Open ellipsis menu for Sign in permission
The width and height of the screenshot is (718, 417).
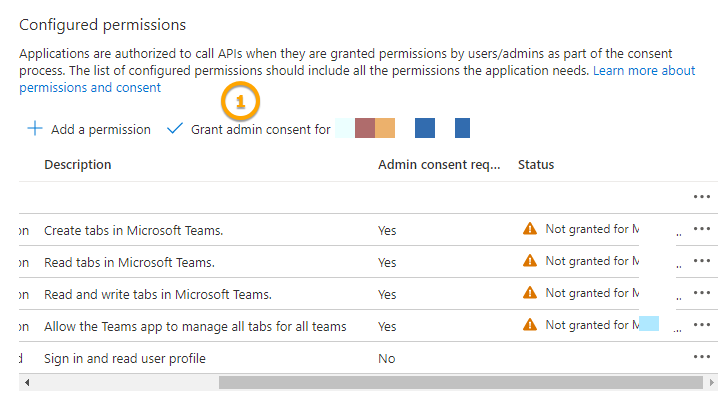[x=701, y=357]
